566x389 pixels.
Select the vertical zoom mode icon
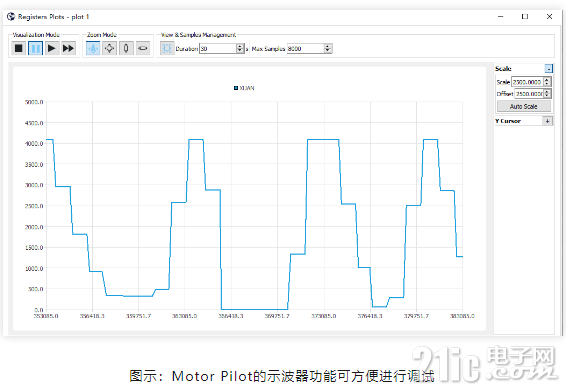[126, 48]
